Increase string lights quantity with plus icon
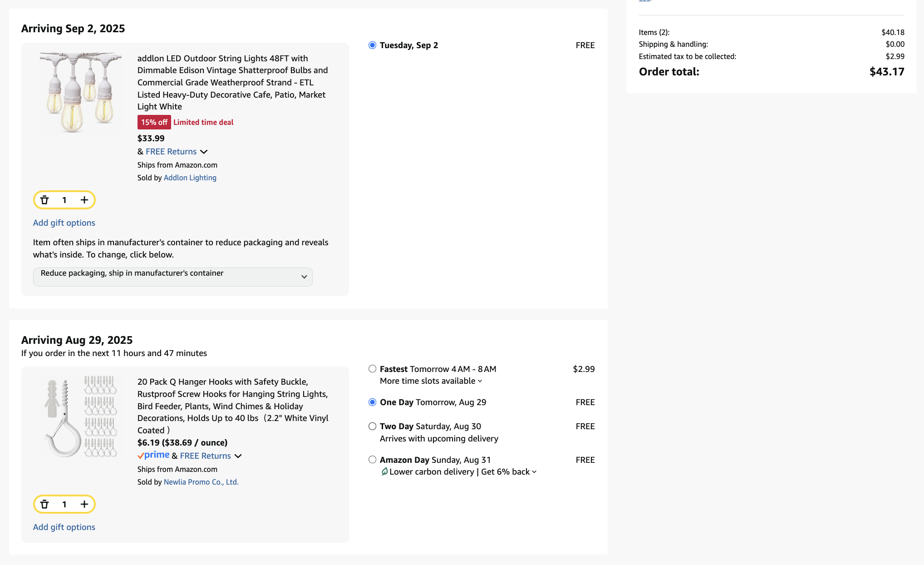Screen dimensions: 924x565 84,200
